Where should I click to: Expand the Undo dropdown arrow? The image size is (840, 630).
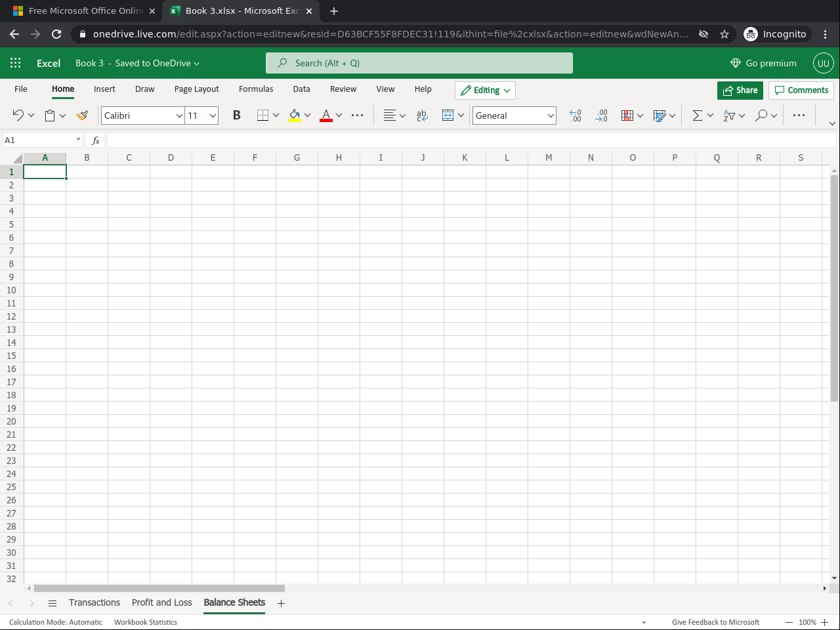[x=31, y=115]
